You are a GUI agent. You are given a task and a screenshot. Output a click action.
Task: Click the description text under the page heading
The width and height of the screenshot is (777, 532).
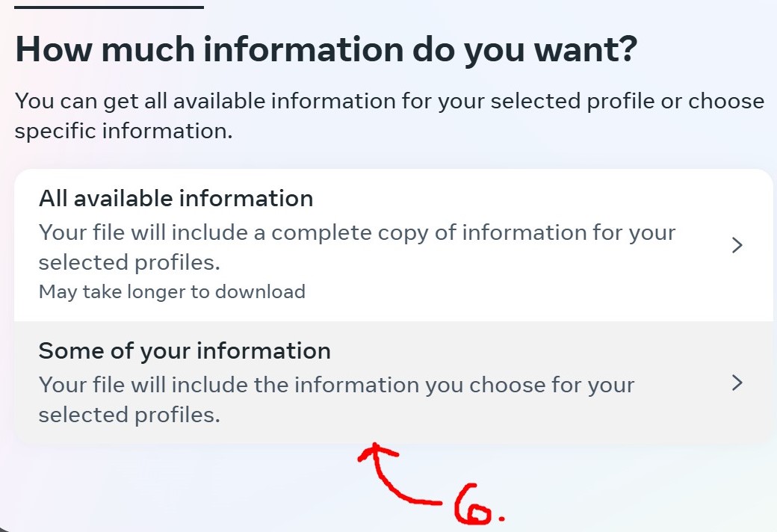pyautogui.click(x=388, y=115)
